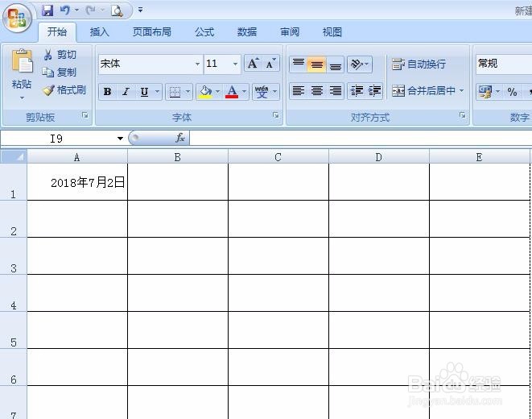Screen dimensions: 532x419
Task: Decrease font size with small A icon
Action: 270,63
